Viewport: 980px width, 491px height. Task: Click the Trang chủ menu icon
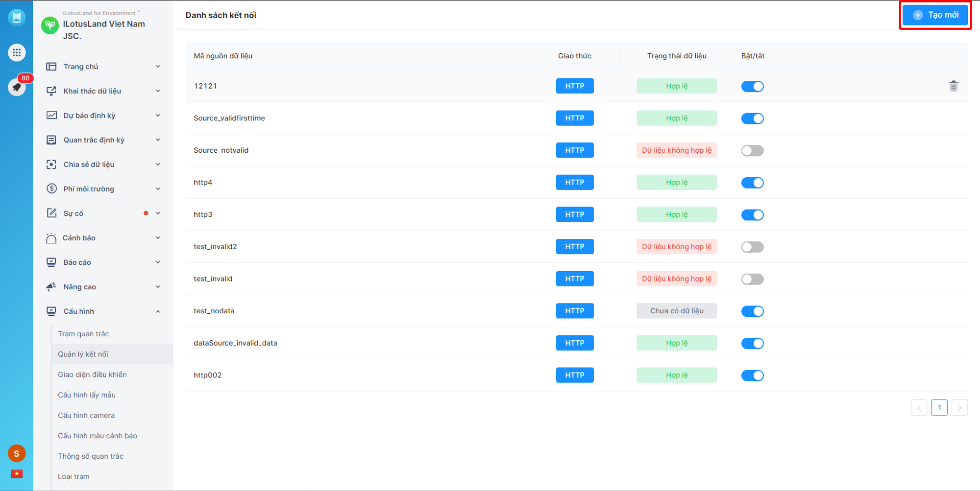point(51,67)
